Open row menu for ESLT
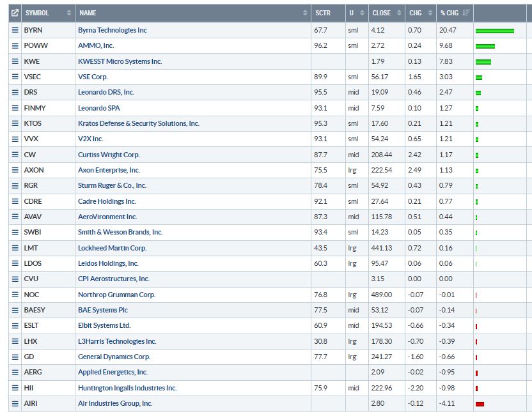Image resolution: width=532 pixels, height=416 pixels. pos(15,325)
